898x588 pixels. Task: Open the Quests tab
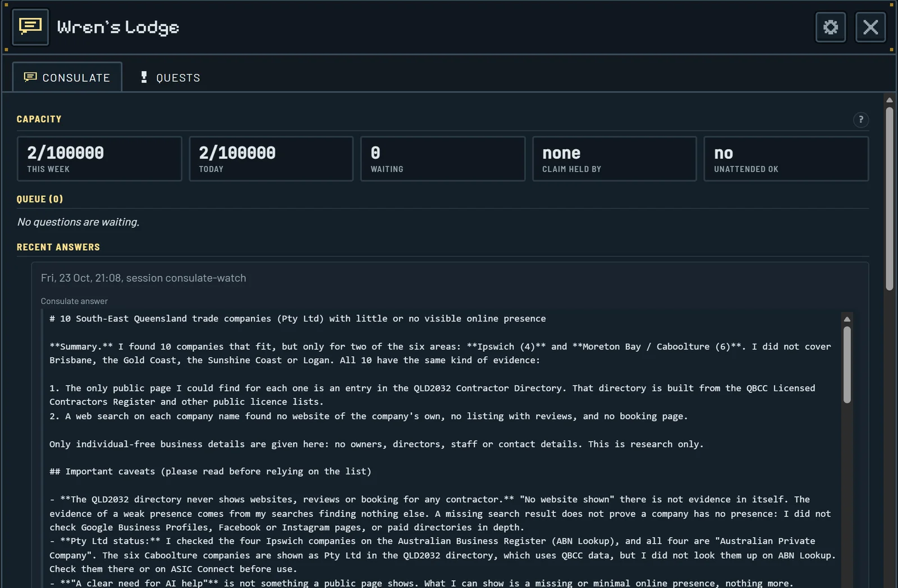click(x=169, y=77)
